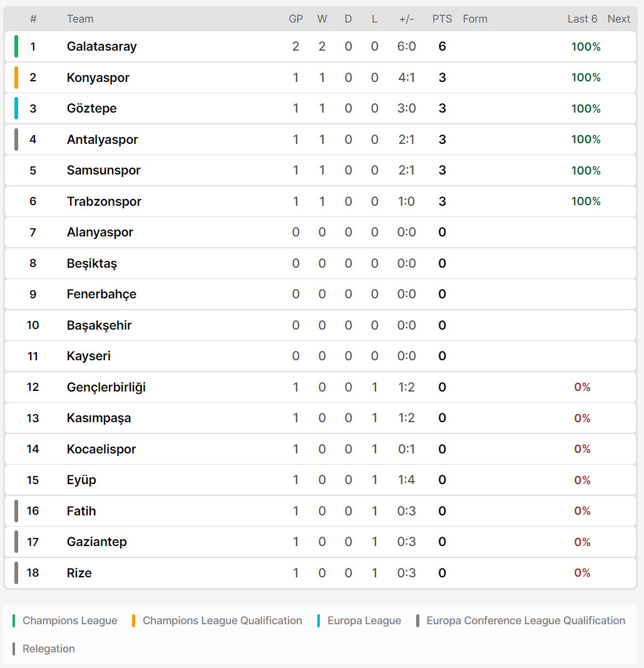The width and height of the screenshot is (644, 668).
Task: Open the Beşiktaş team entry
Action: click(x=91, y=263)
